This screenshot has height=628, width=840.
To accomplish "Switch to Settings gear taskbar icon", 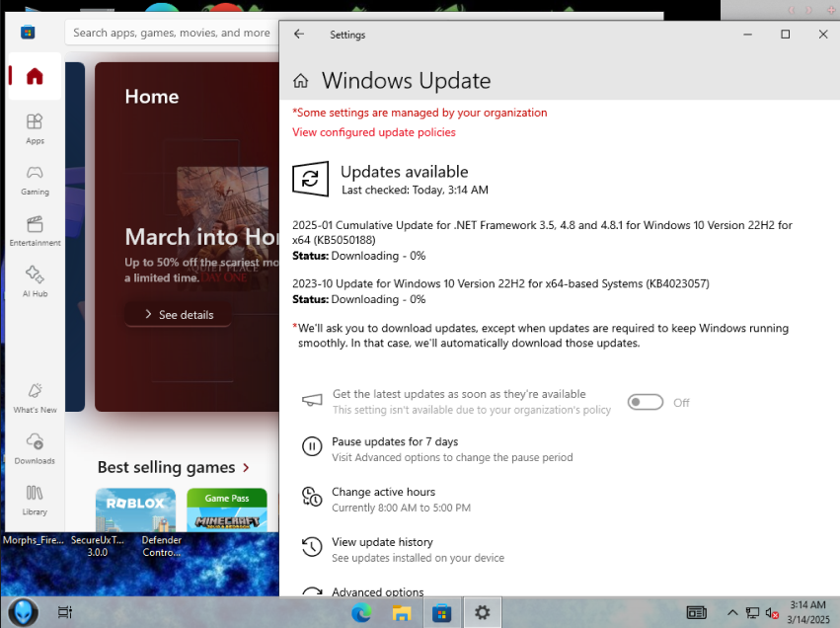I will click(482, 612).
